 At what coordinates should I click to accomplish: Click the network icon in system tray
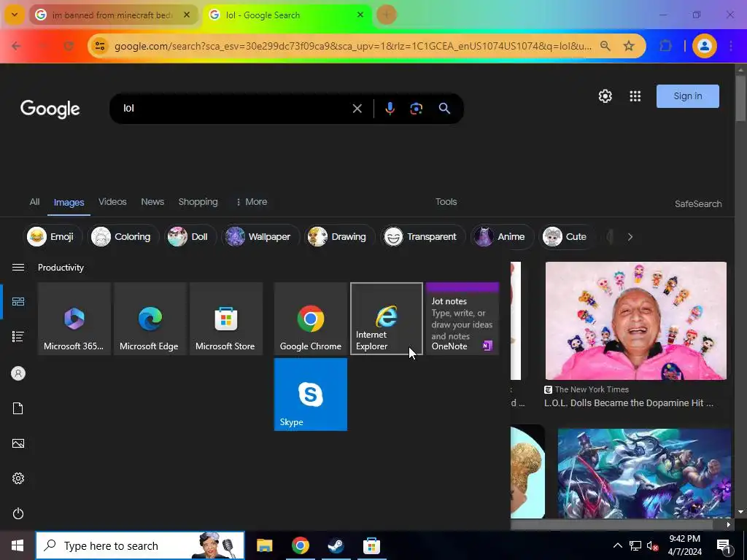tap(635, 545)
